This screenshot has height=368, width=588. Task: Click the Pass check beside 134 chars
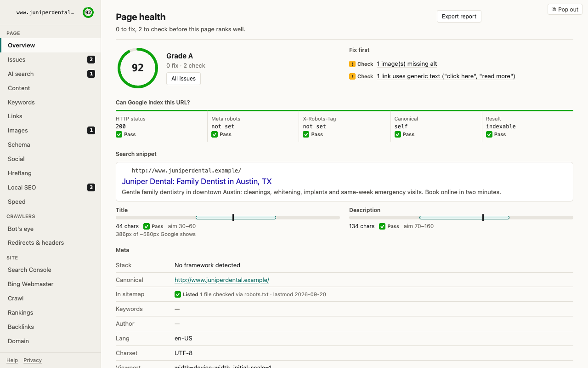click(x=382, y=226)
